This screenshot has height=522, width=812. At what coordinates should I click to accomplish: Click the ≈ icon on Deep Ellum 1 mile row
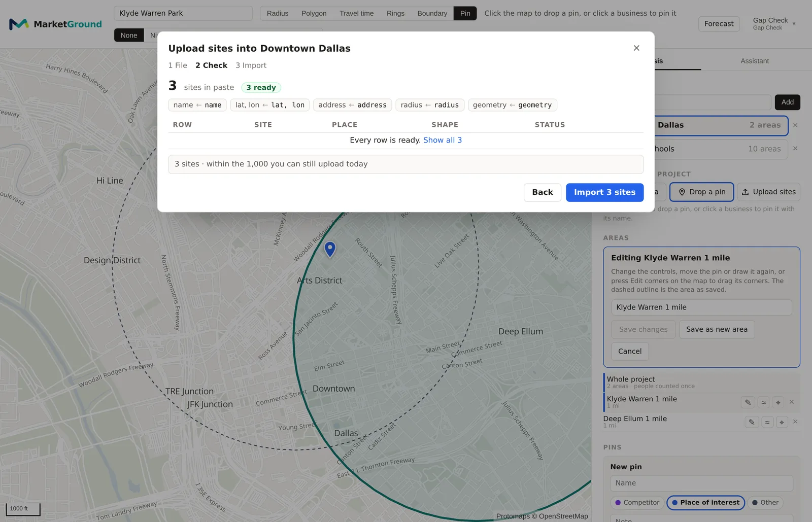pos(767,422)
